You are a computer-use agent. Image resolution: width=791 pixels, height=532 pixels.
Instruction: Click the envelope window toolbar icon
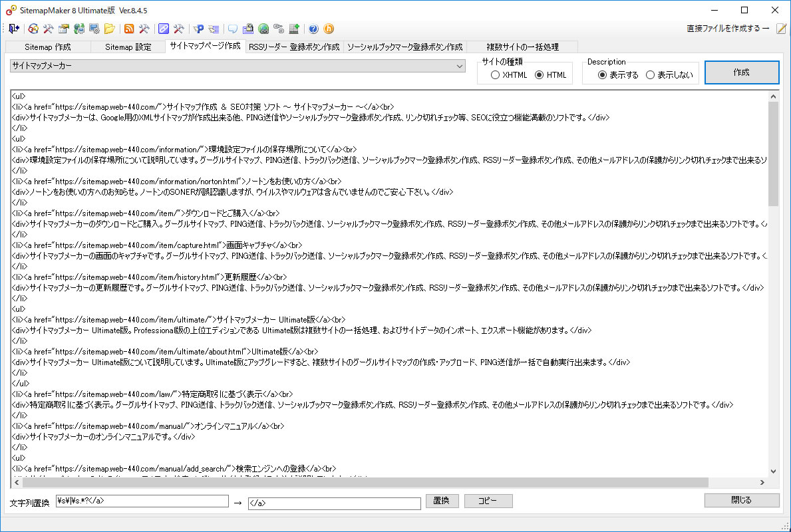tap(64, 29)
